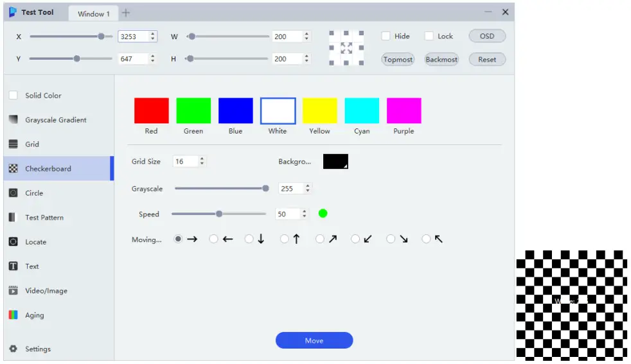Open the Aging page
Viewport: 631px width, 364px height.
click(x=58, y=315)
